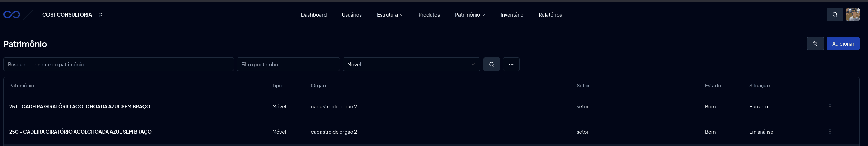Open the Móvel type dropdown
Viewport: 868px width, 146px height.
click(x=411, y=64)
